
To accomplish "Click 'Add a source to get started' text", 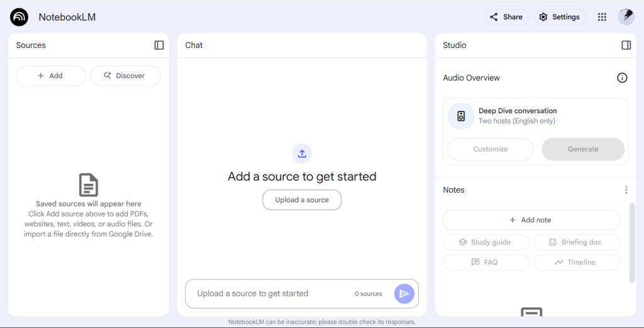I will pos(302,176).
